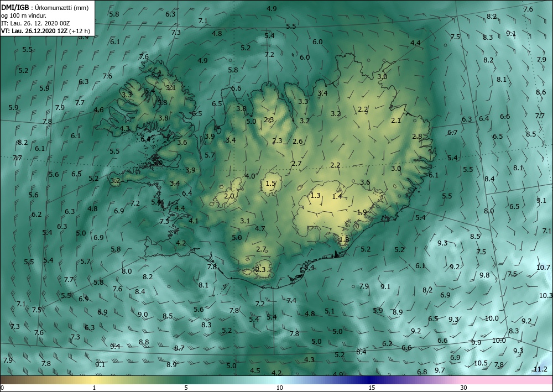Click the 9.4 value on the map
Image resolution: width=553 pixels, height=392 pixels.
[115, 347]
